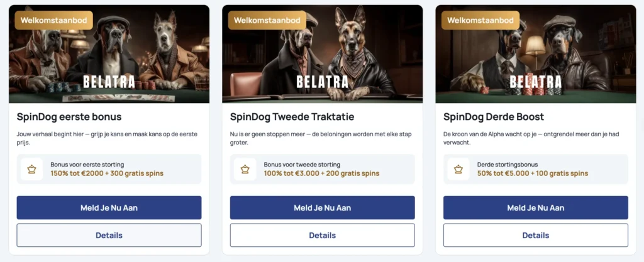This screenshot has height=262, width=644.
Task: Open Details of SpinDog eerste bonus
Action: click(109, 236)
